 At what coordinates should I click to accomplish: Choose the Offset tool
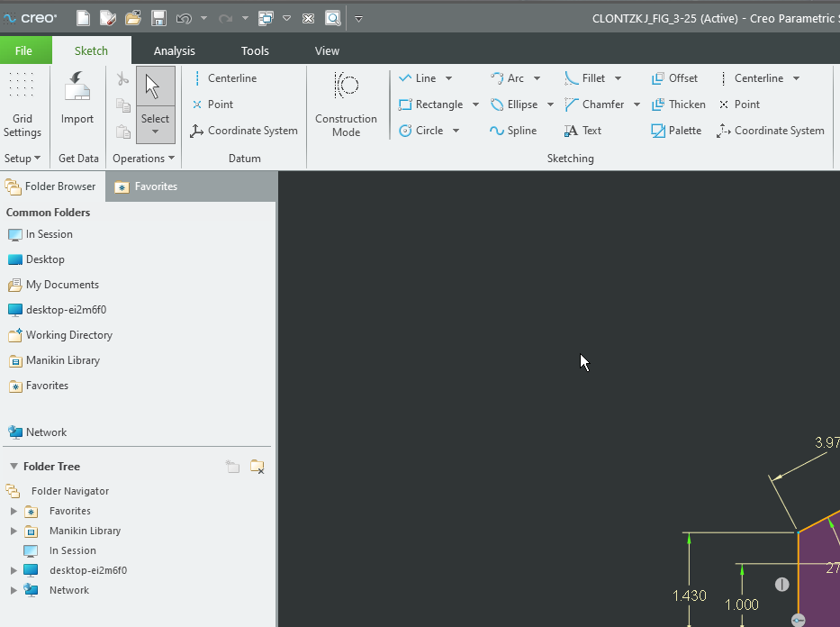pyautogui.click(x=674, y=77)
